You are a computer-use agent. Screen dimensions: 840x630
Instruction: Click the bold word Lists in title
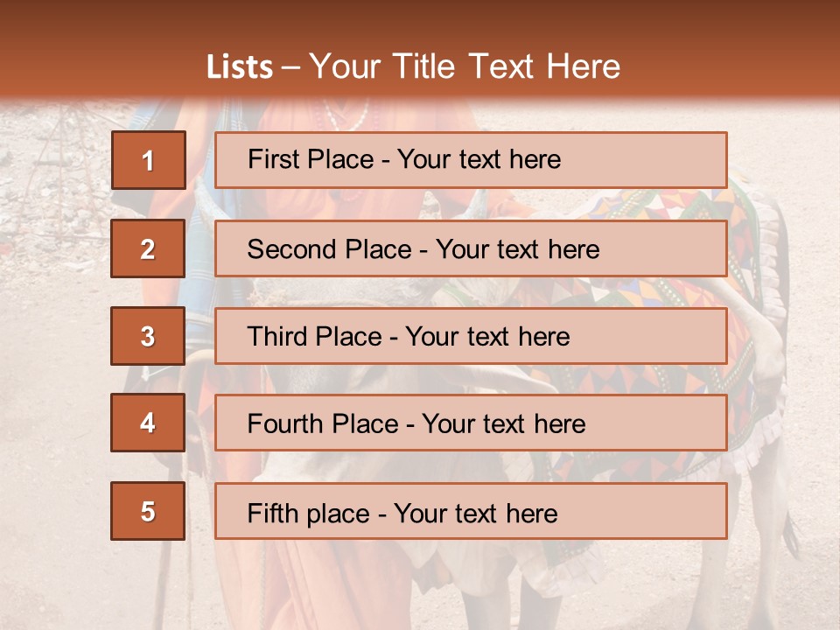239,67
